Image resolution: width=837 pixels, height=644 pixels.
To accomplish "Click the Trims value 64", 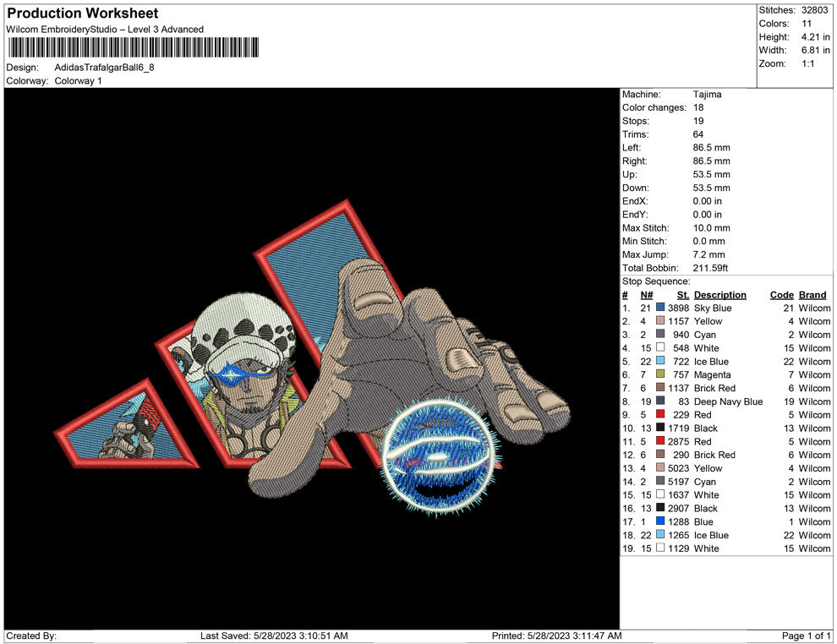I will (698, 134).
